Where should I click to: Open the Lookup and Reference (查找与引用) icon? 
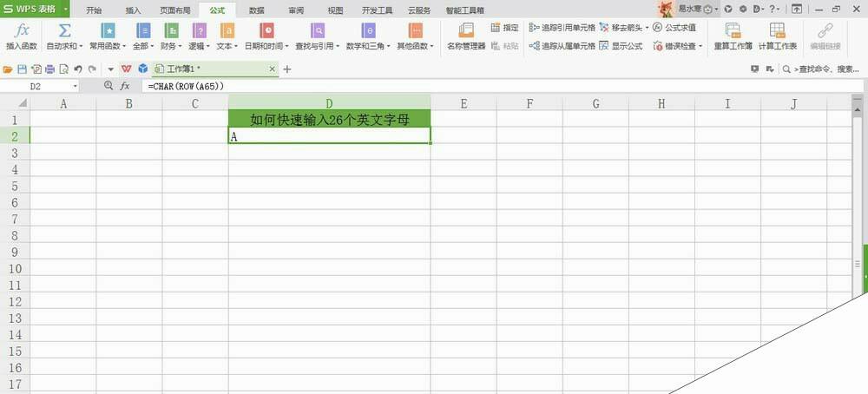click(317, 30)
